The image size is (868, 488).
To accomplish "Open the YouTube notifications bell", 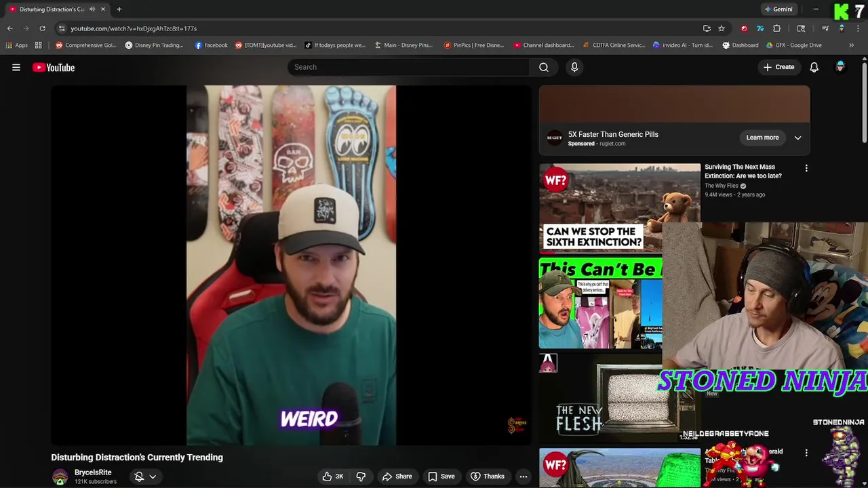I will click(x=814, y=67).
